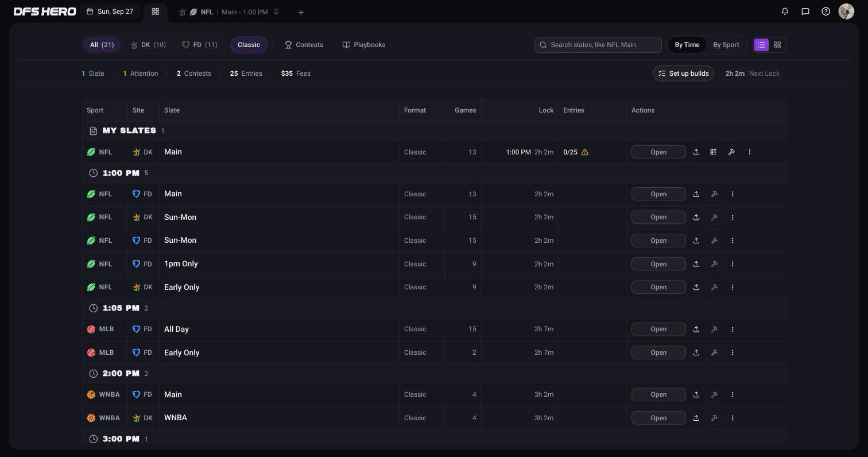Select the By Sport sorting option
Screen dimensions: 868x457
point(726,45)
